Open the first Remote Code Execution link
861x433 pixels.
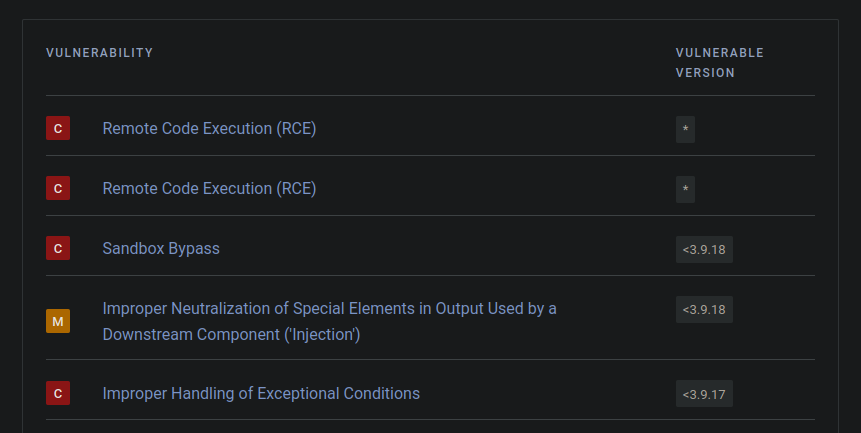[209, 128]
